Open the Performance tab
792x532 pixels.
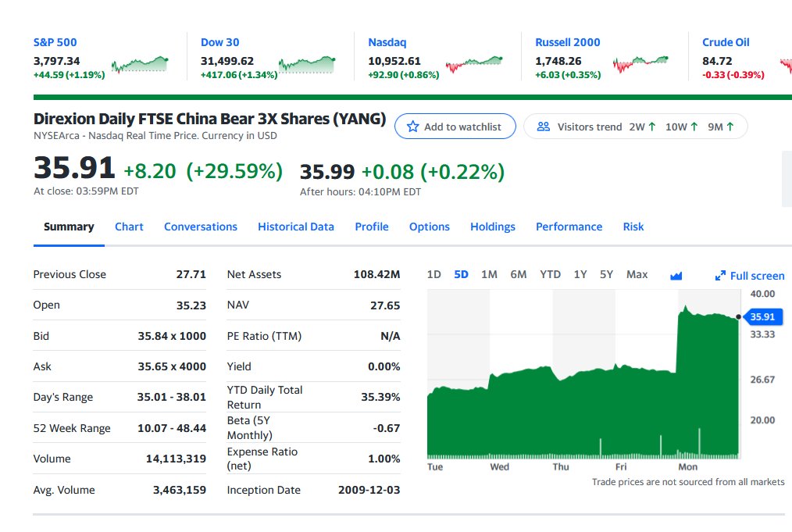(569, 227)
